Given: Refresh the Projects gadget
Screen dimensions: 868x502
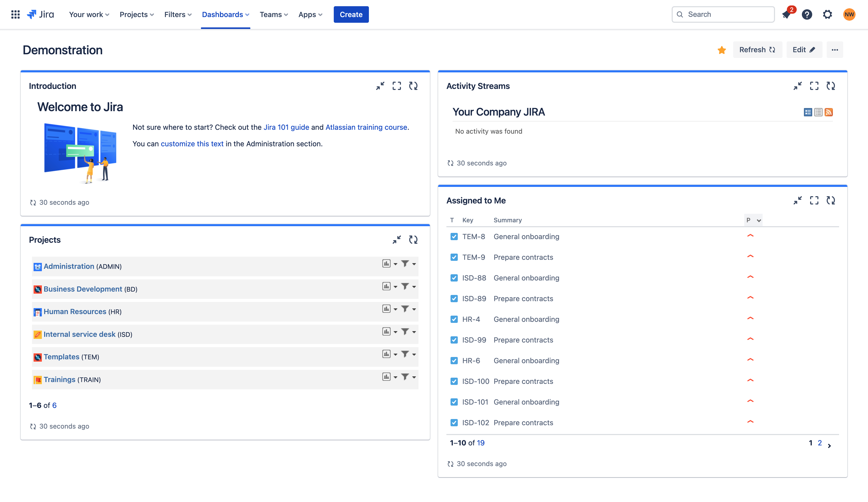Looking at the screenshot, I should coord(413,240).
